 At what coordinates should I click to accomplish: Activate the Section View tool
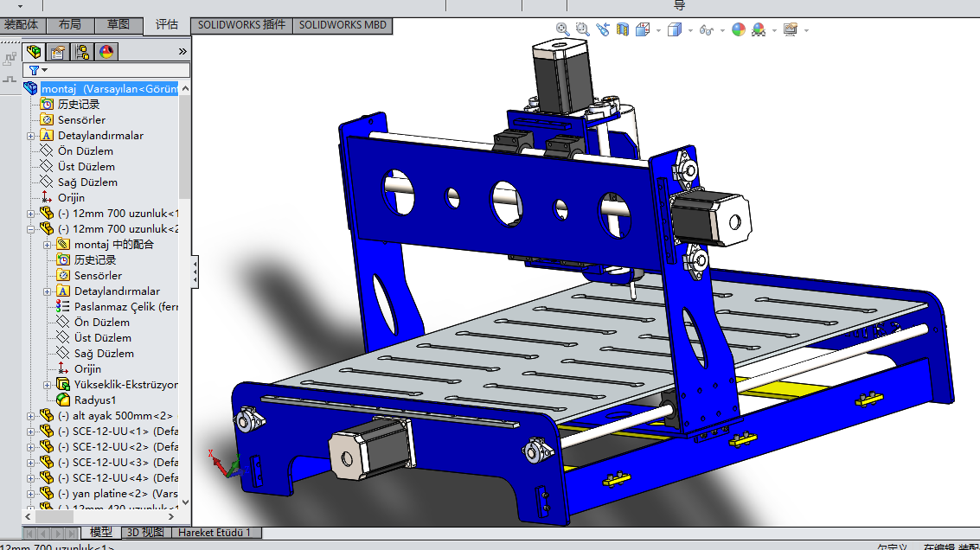point(623,29)
